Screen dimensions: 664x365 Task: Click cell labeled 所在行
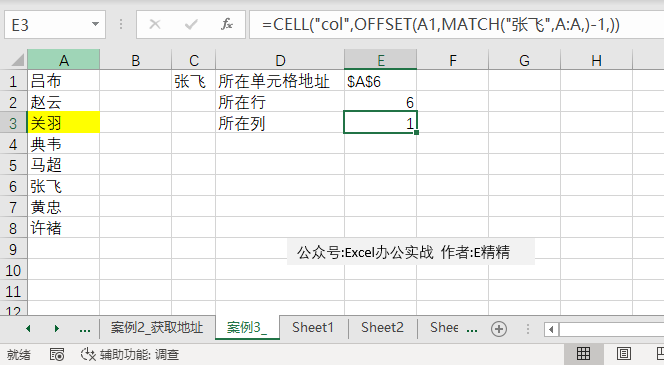point(280,102)
